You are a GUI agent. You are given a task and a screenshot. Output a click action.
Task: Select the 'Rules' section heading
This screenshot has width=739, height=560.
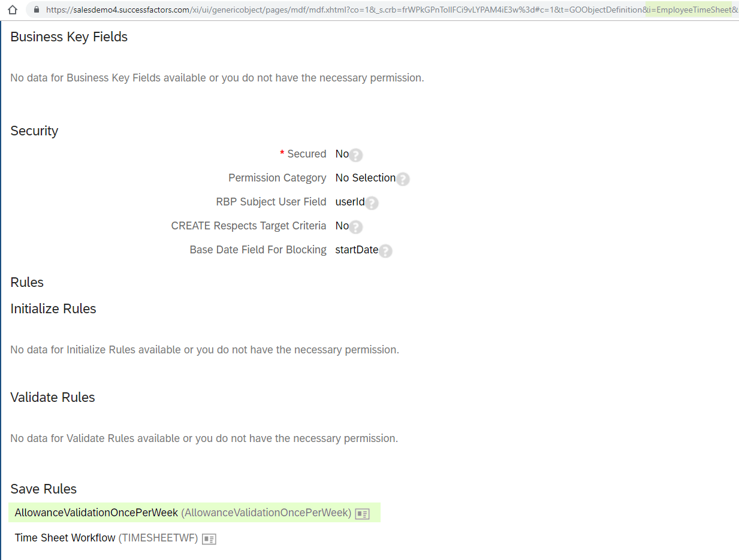pos(27,282)
